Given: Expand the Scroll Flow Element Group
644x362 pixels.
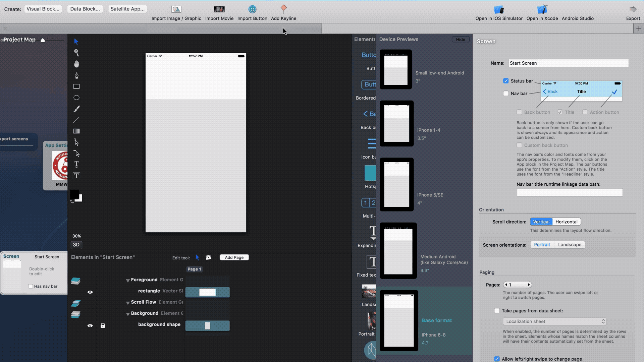Looking at the screenshot, I should 127,302.
